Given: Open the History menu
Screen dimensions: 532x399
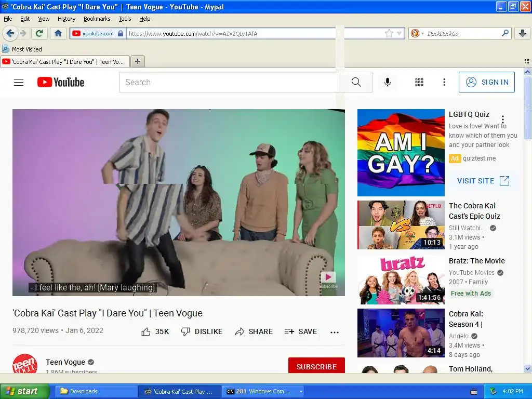Looking at the screenshot, I should pyautogui.click(x=66, y=19).
